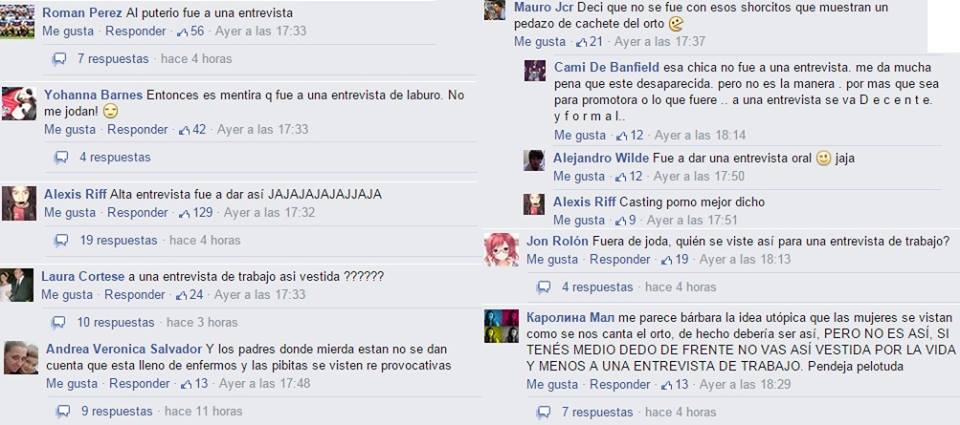Click reply bubble icon next to 9 respuestas
The height and width of the screenshot is (425, 960).
[62, 412]
